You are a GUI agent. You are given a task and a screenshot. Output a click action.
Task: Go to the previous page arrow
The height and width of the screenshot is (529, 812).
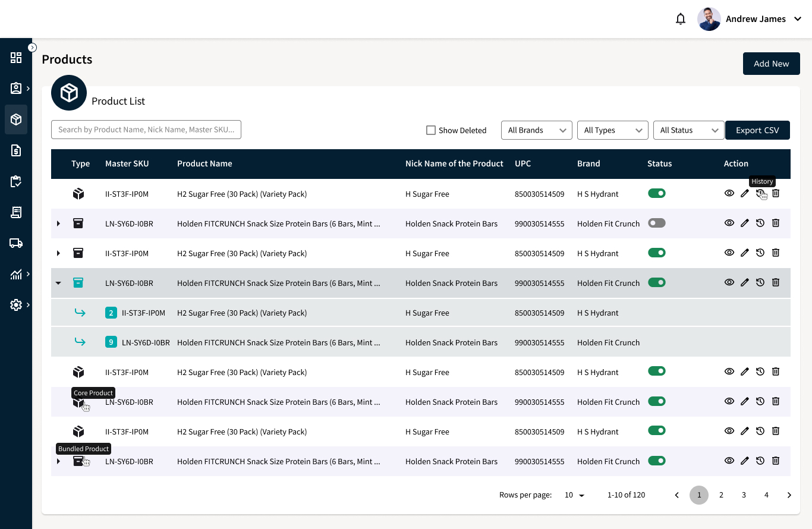pos(676,495)
